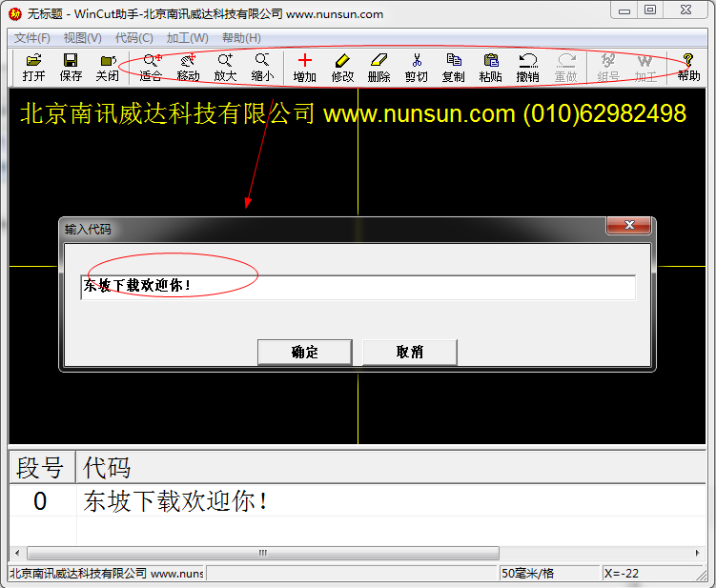The width and height of the screenshot is (716, 588).
Task: Click the 复制 (Copy) icon
Action: (x=454, y=68)
